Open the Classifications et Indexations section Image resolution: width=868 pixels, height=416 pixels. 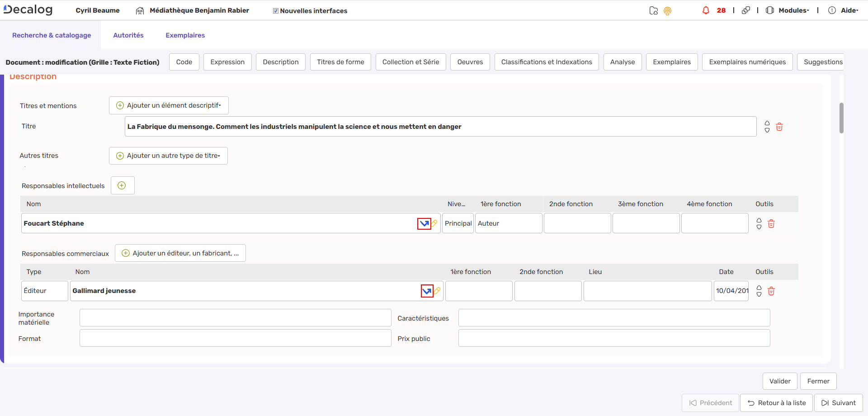[547, 61]
